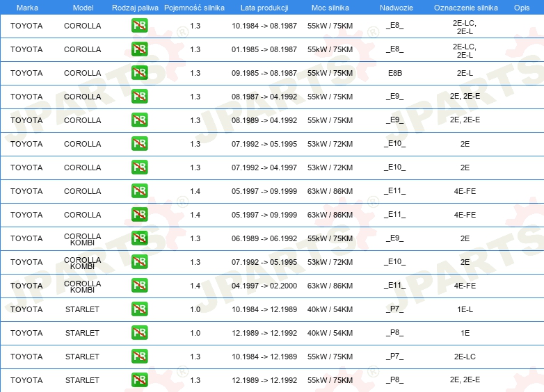Click fuel icon in Starlet 1E engine row
Screen dimensions: 544x392
139,332
